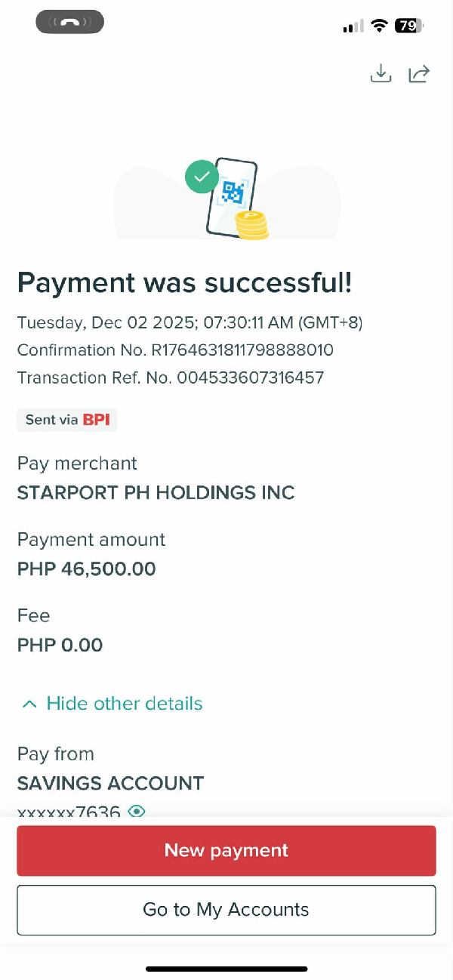
Task: Tap the Hide other details text
Action: (125, 704)
